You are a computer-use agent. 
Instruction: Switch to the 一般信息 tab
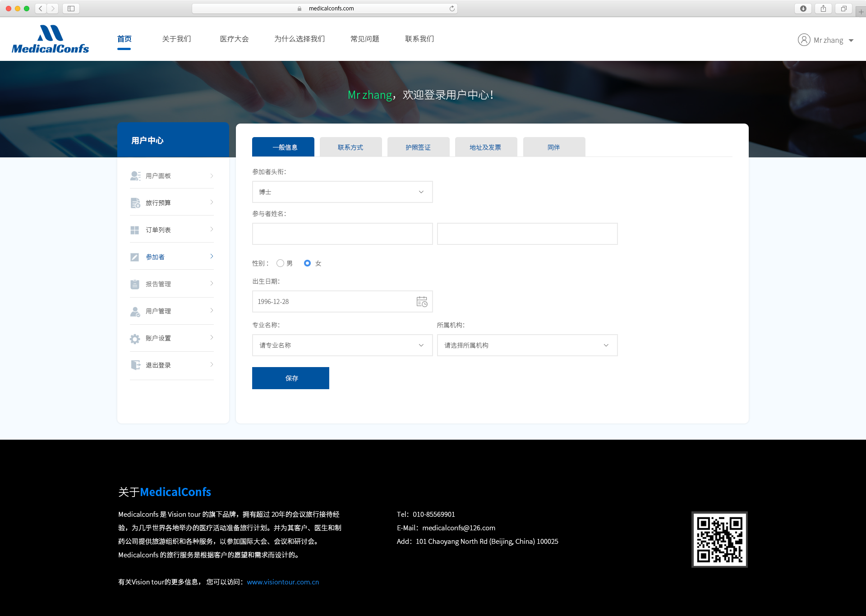click(283, 147)
